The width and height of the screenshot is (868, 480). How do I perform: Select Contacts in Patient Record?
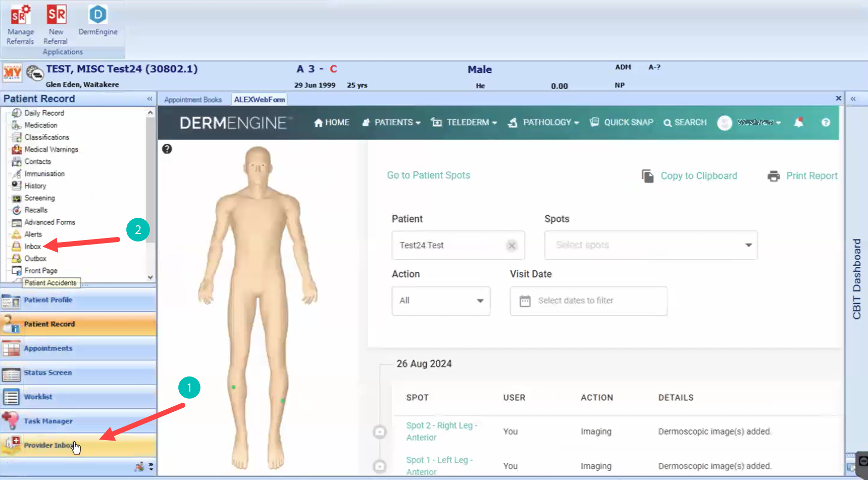pos(38,161)
